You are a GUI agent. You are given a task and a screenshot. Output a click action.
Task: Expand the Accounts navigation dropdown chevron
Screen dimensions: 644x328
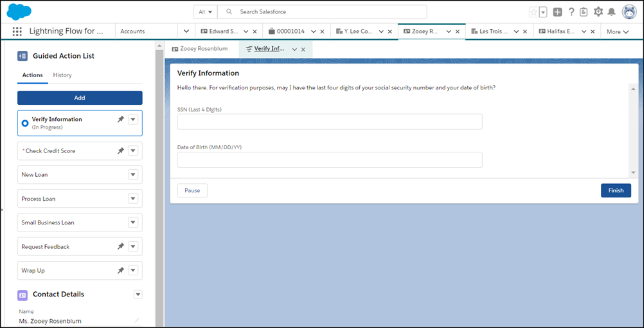pos(186,32)
